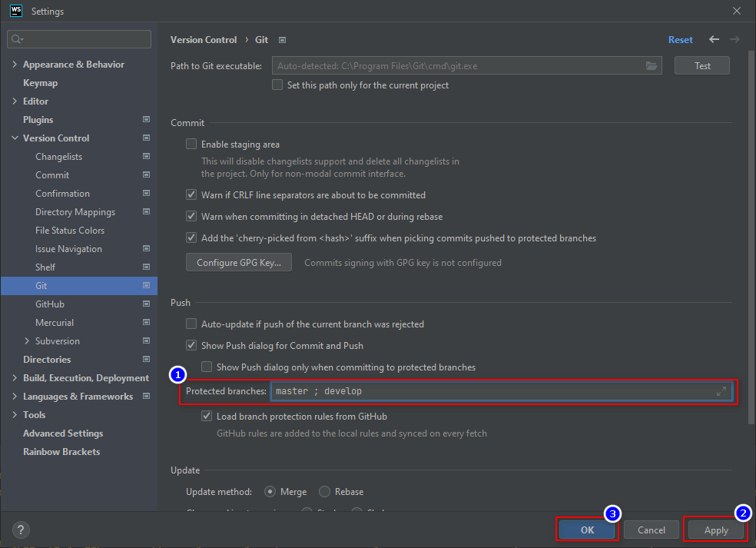Click the Protected branches input field
The height and width of the screenshot is (548, 756).
(502, 391)
